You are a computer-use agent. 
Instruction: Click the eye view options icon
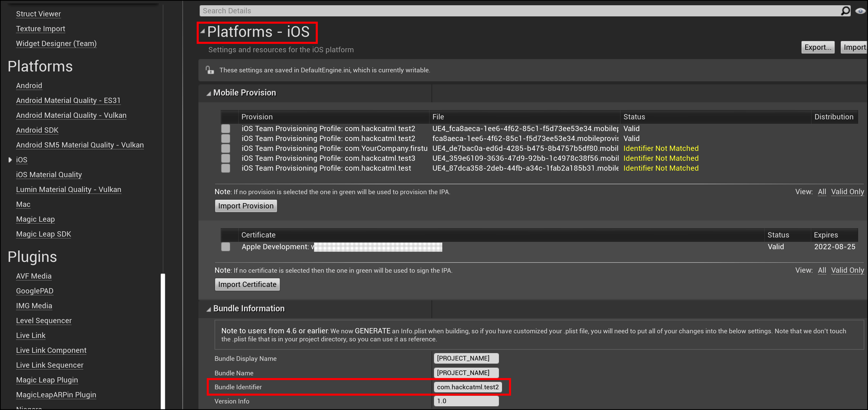point(860,11)
